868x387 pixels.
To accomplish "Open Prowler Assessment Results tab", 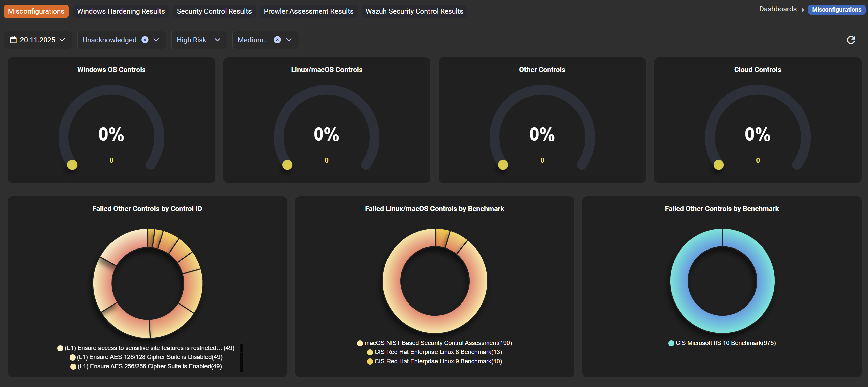I will (x=308, y=11).
